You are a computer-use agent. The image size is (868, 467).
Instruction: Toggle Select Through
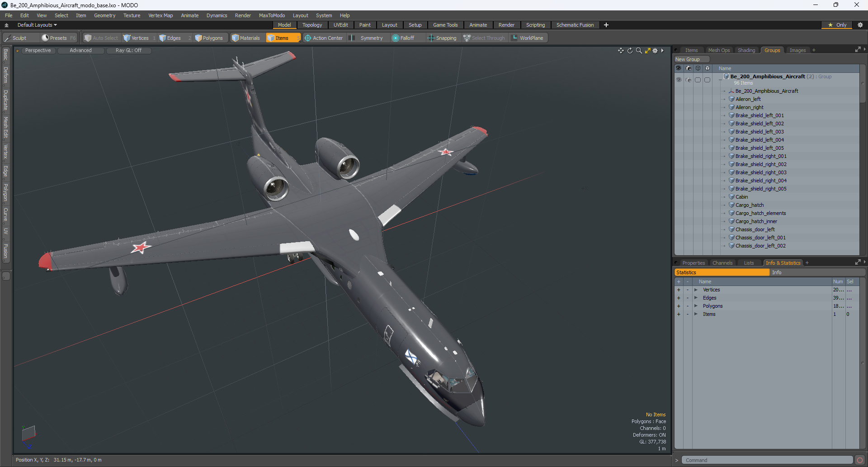click(x=484, y=38)
